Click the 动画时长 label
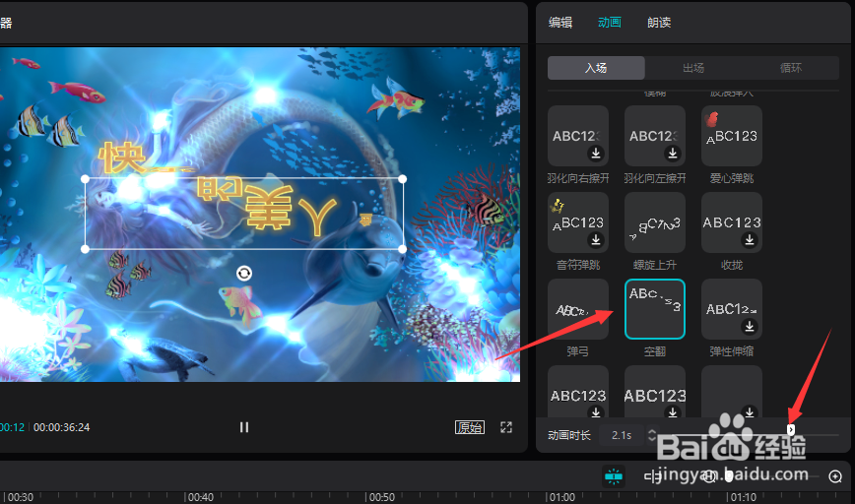855x504 pixels. tap(569, 435)
